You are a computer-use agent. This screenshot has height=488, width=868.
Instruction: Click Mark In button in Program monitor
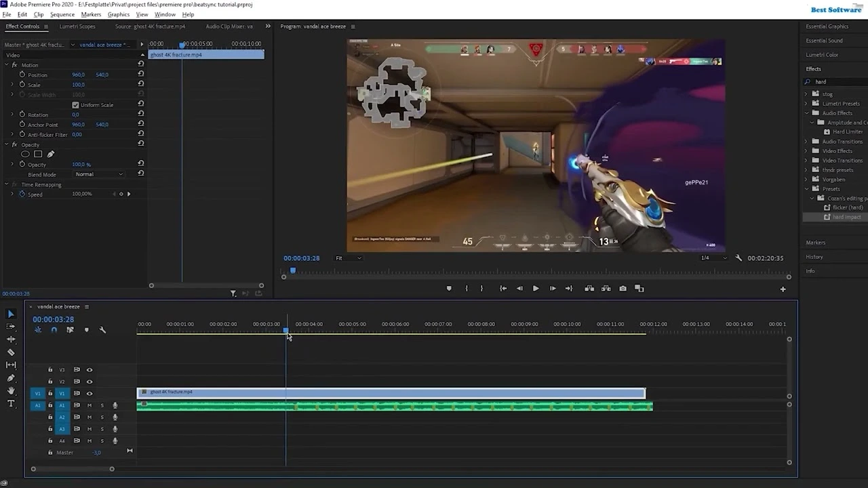466,288
